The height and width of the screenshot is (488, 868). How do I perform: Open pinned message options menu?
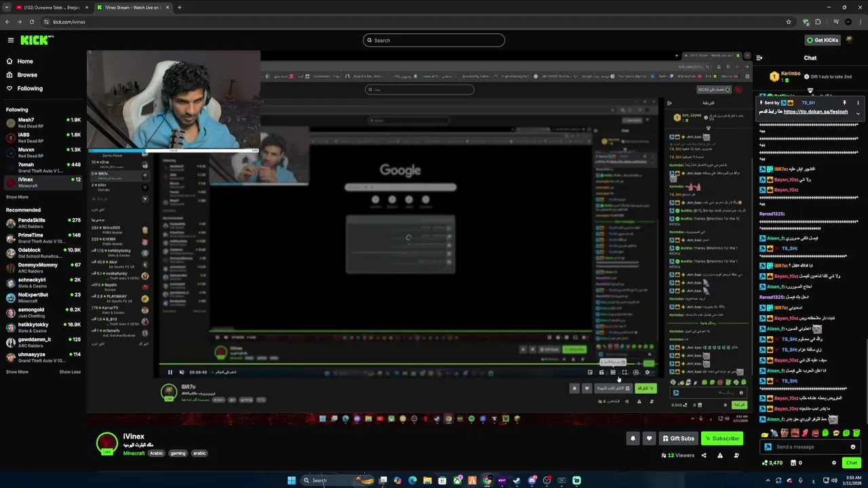click(x=858, y=103)
